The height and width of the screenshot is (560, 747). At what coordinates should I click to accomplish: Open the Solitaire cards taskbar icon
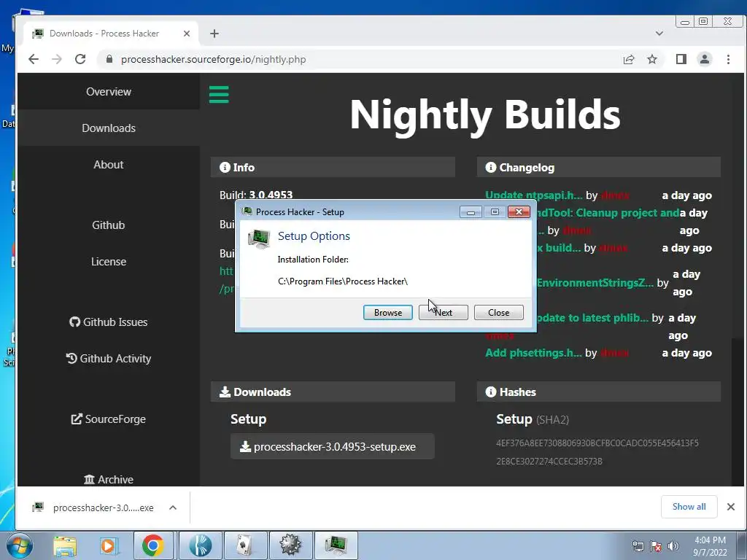(x=245, y=545)
